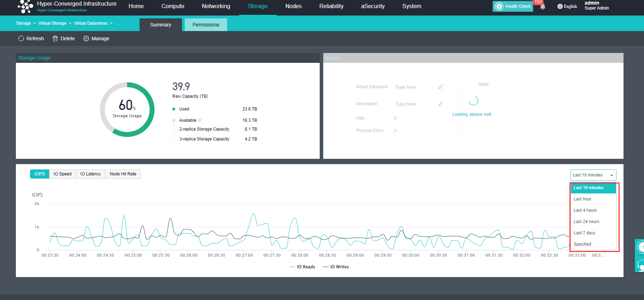
Task: Click the Description edit pencil icon
Action: pos(441,104)
